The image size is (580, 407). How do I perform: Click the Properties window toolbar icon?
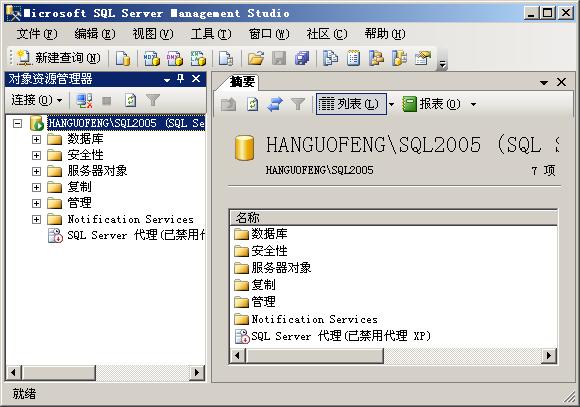point(422,58)
